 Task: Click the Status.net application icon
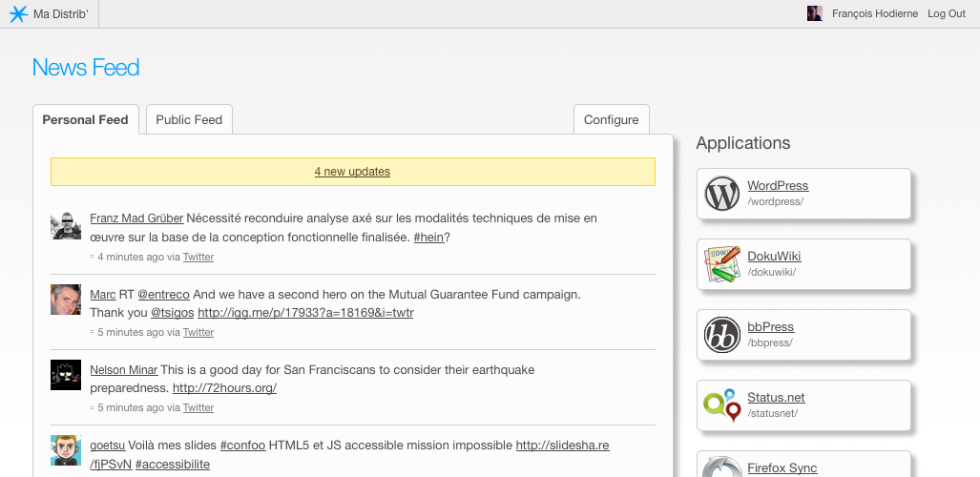pyautogui.click(x=722, y=405)
